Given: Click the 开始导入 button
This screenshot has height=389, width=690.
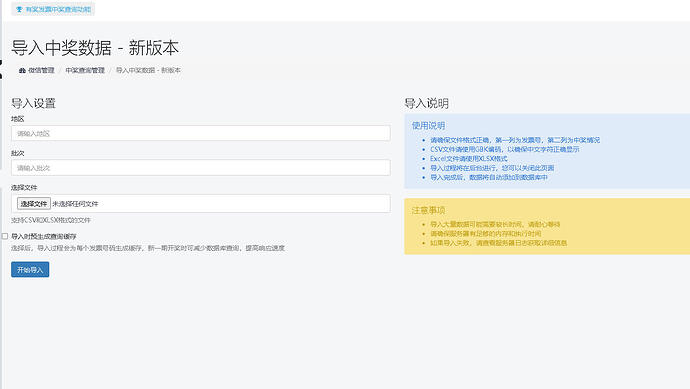Looking at the screenshot, I should click(x=30, y=270).
